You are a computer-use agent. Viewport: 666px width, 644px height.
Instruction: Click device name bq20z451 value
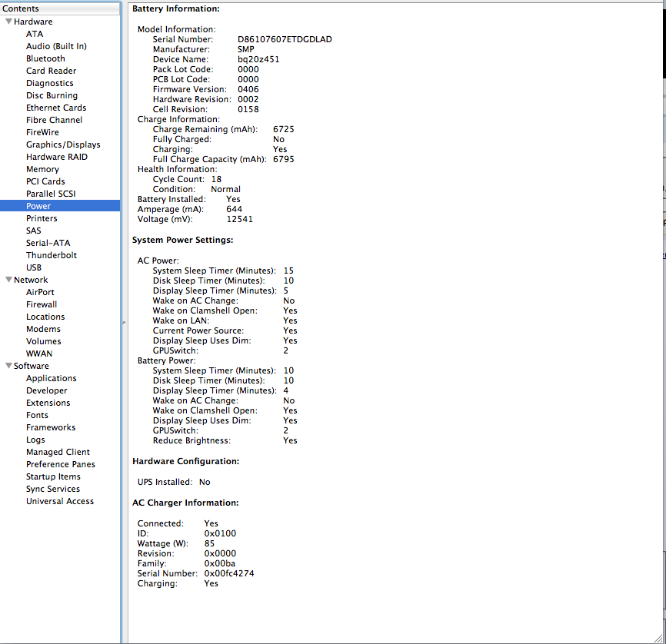[x=258, y=59]
